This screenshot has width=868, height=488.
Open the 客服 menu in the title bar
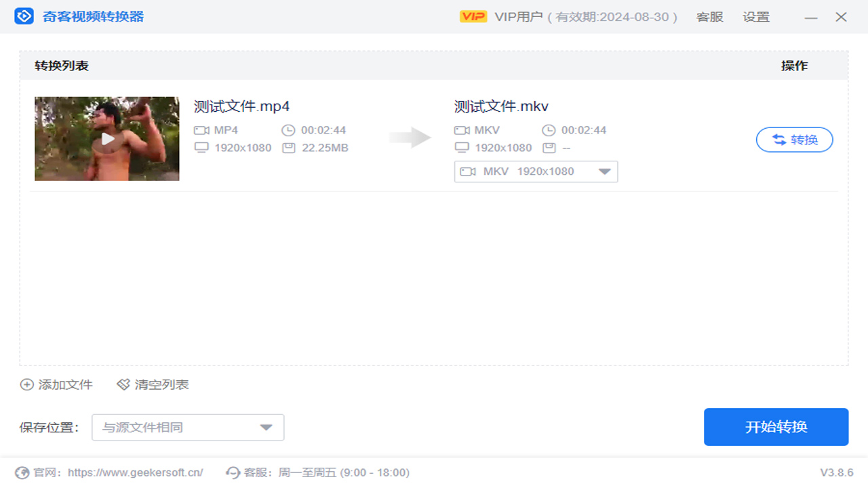(x=709, y=17)
